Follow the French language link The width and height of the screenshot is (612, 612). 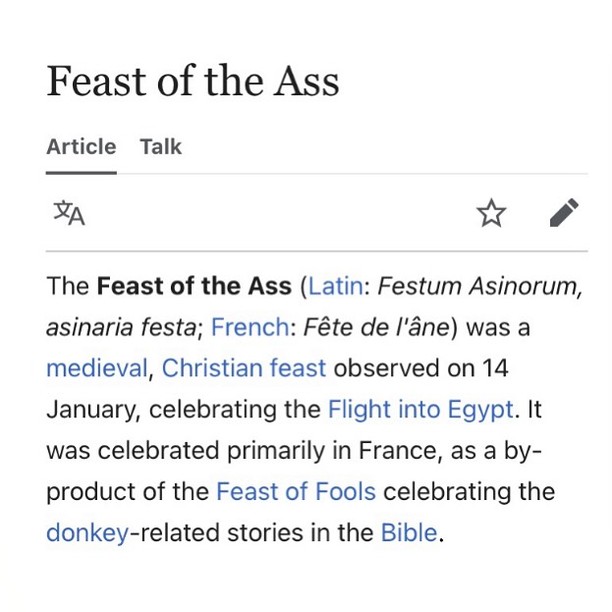249,328
